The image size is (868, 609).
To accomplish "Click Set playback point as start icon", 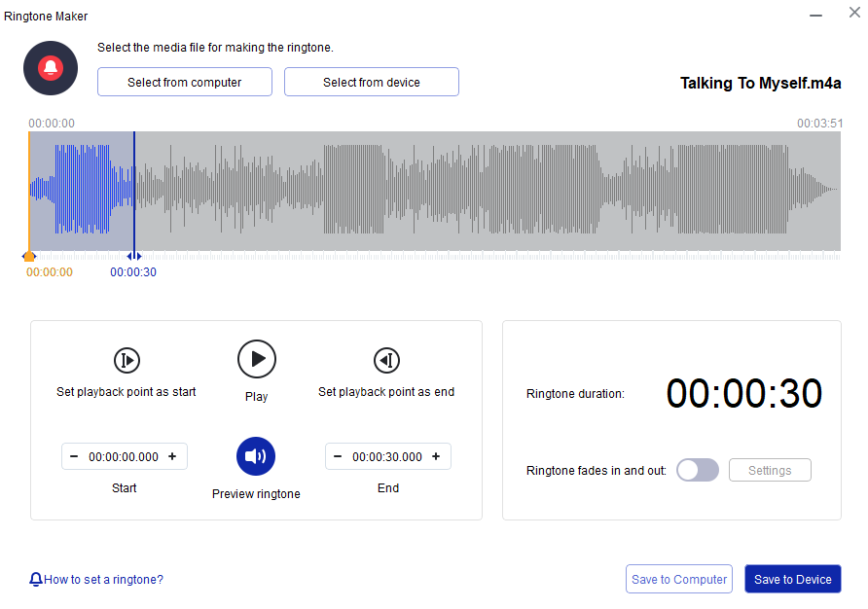I will tap(127, 360).
